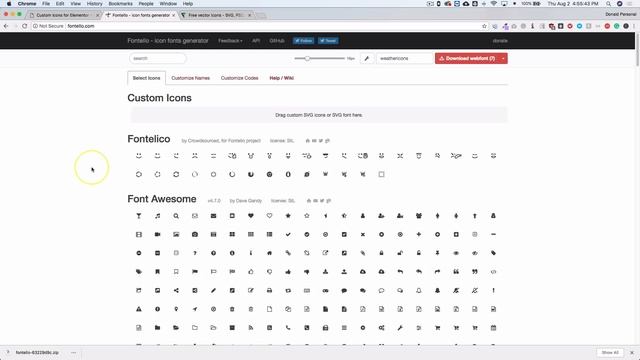Open Chrome's History menu

click(94, 4)
